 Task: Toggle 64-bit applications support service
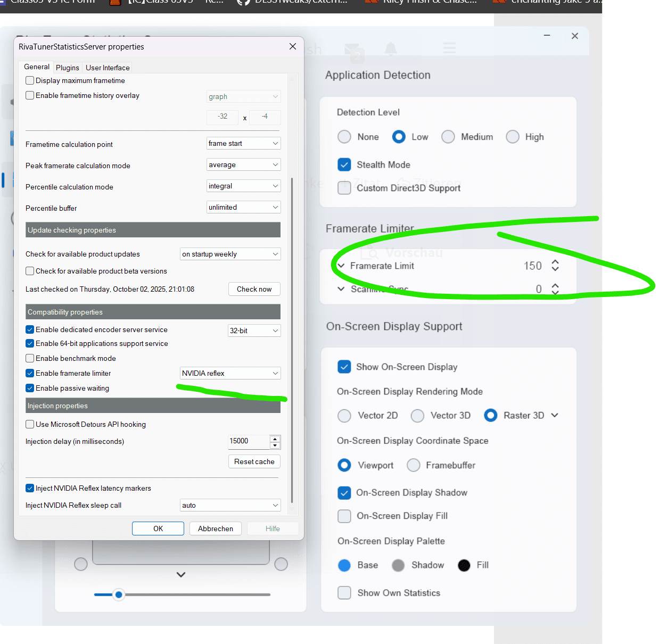tap(30, 343)
